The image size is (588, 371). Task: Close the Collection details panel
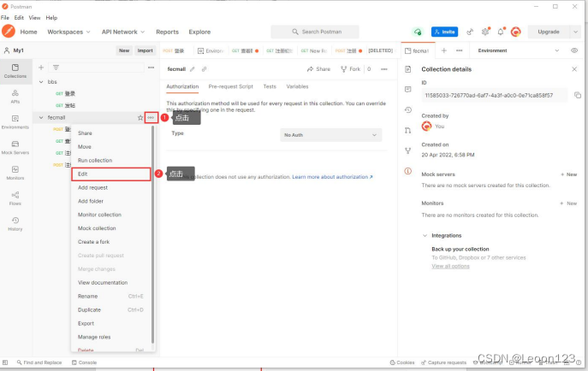pos(574,69)
